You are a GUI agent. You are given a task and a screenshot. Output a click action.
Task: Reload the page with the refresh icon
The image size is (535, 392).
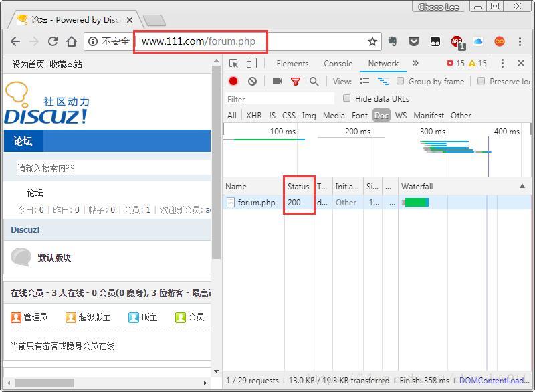[53, 41]
